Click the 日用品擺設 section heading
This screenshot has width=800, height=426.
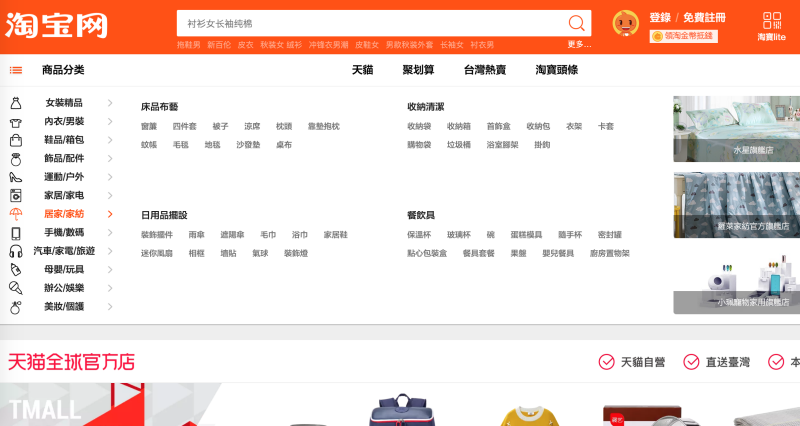pyautogui.click(x=164, y=215)
